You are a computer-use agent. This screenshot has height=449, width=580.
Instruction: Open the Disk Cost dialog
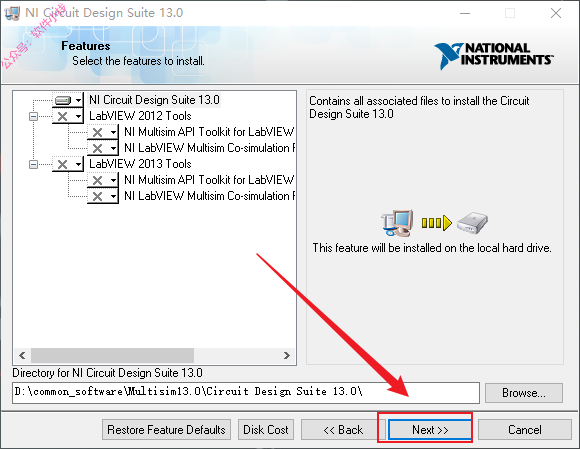click(266, 429)
